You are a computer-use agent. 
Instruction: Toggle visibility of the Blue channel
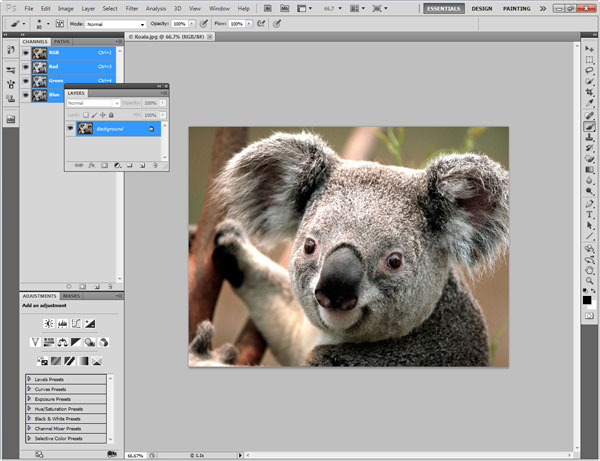click(26, 95)
